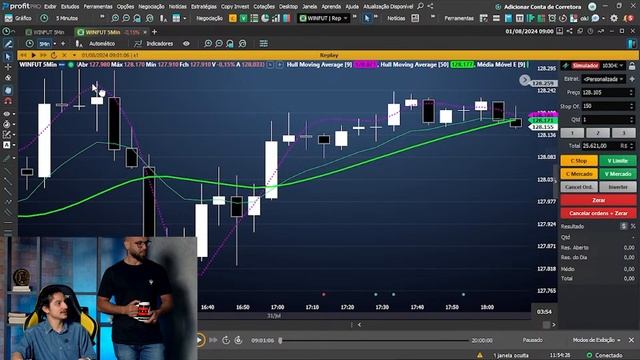Select quantity preset button 2
Screen dimensions: 640x360
coord(598,133)
